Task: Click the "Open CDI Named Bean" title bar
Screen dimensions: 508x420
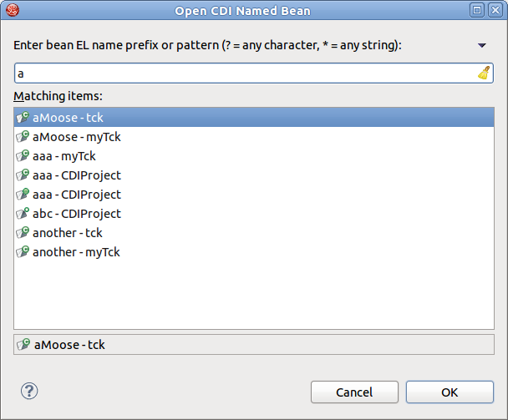Action: (x=242, y=10)
